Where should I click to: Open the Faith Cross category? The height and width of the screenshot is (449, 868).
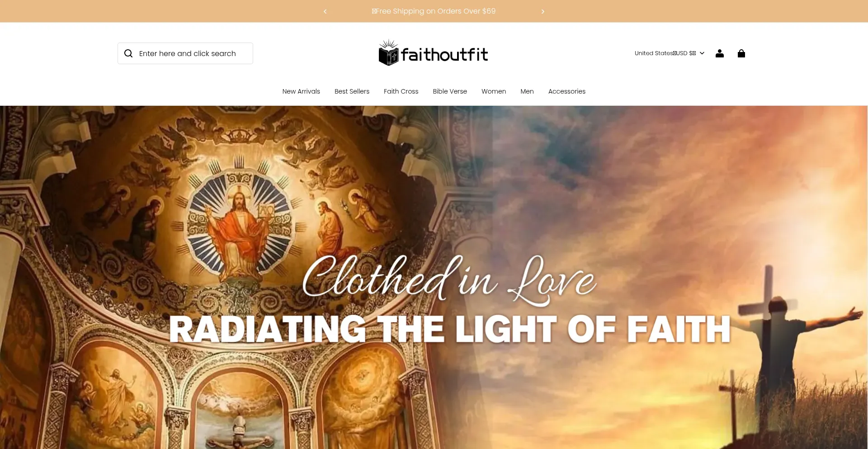point(401,91)
